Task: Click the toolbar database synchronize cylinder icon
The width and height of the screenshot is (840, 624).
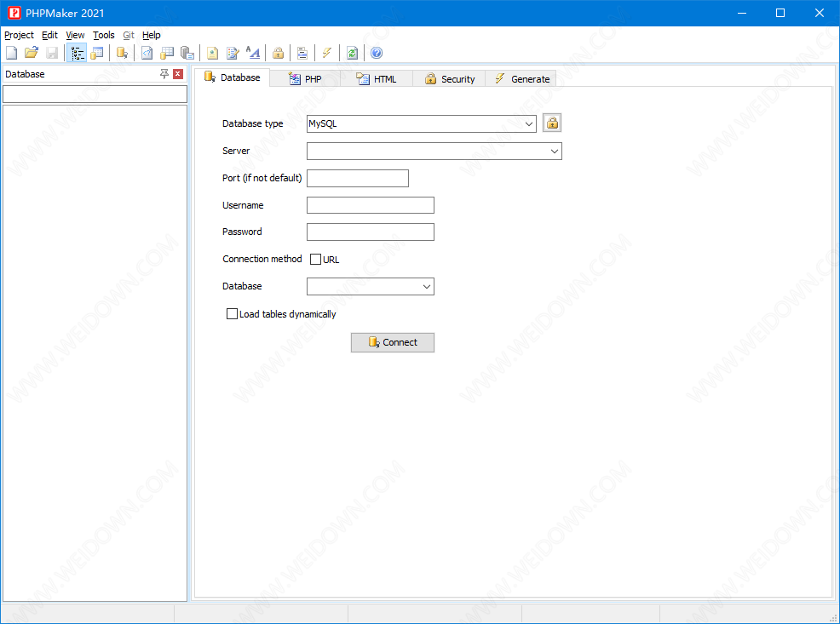Action: tap(122, 53)
